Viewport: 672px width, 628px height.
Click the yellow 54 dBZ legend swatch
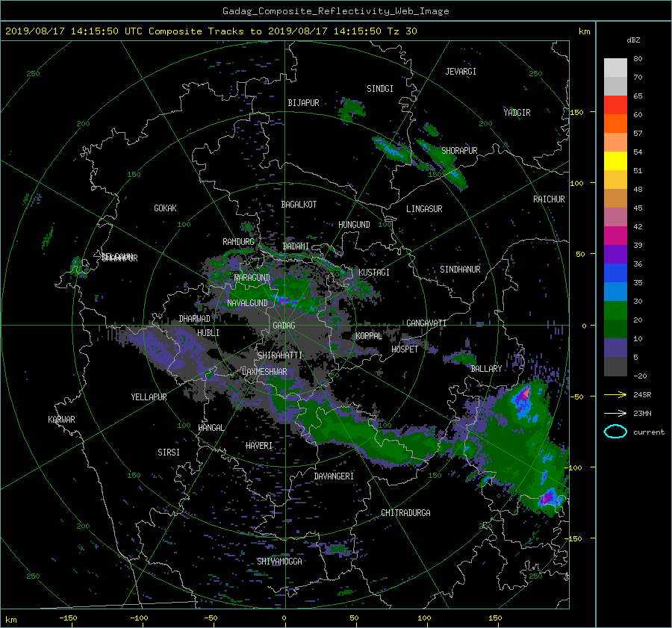615,161
